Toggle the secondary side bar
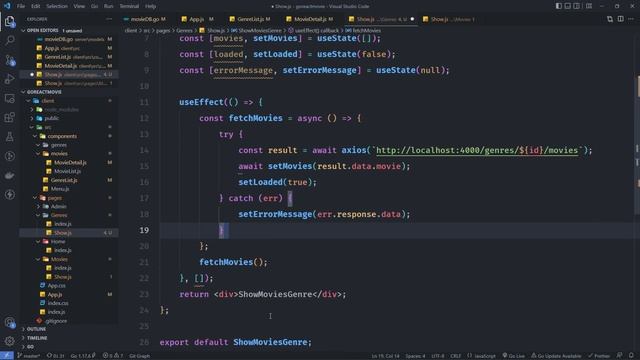640x360 pixels. [x=576, y=6]
